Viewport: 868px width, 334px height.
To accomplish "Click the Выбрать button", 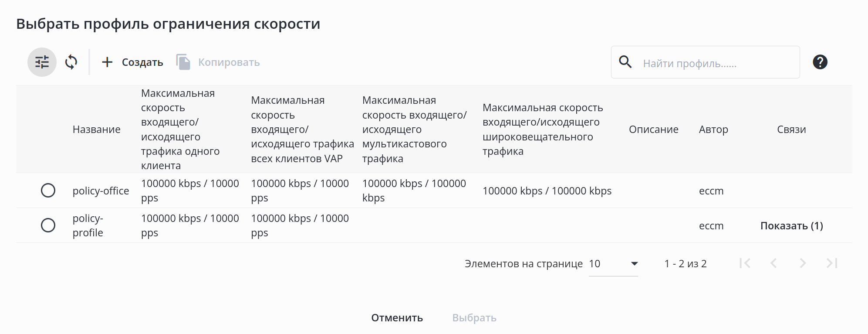I will coord(474,318).
